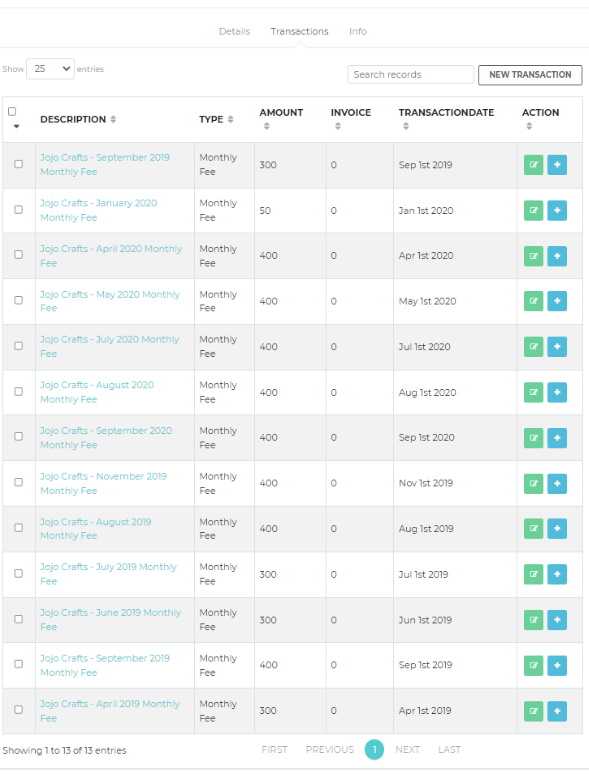The image size is (589, 779).
Task: Edit the April 2019 Monthly Fee row
Action: point(533,711)
